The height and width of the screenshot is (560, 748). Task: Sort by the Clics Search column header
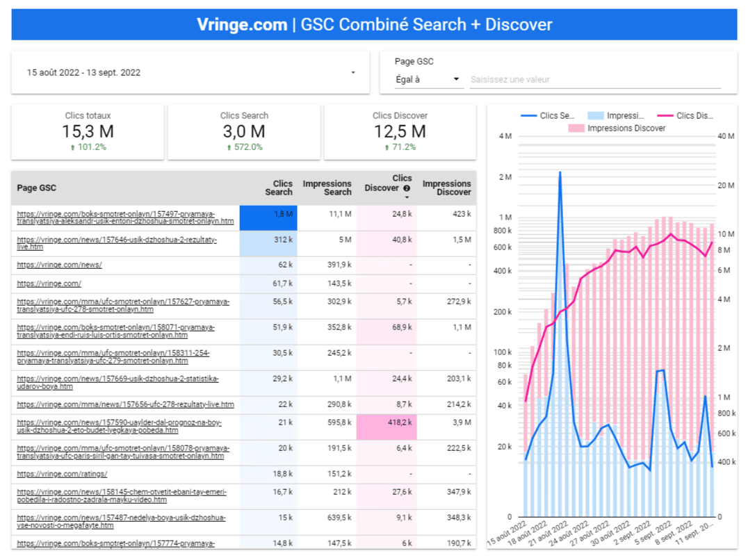tap(279, 188)
